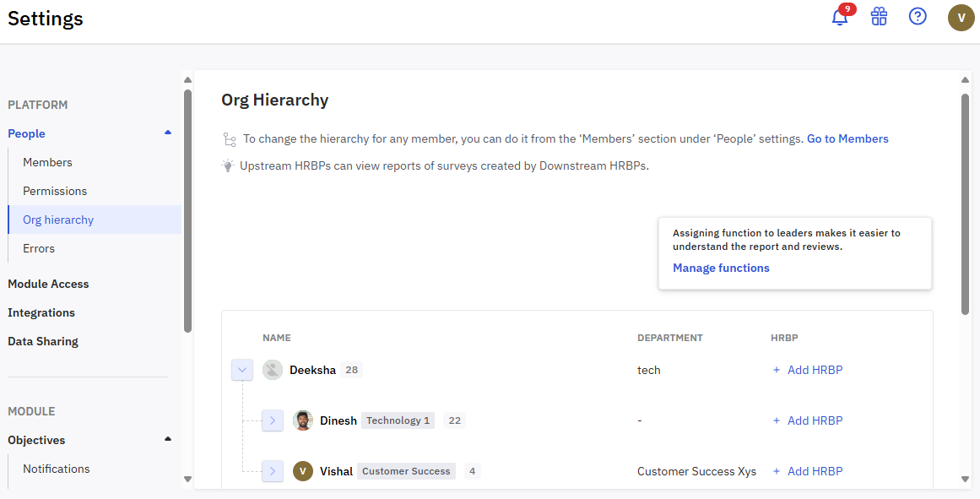Open the help question mark icon

click(x=918, y=17)
